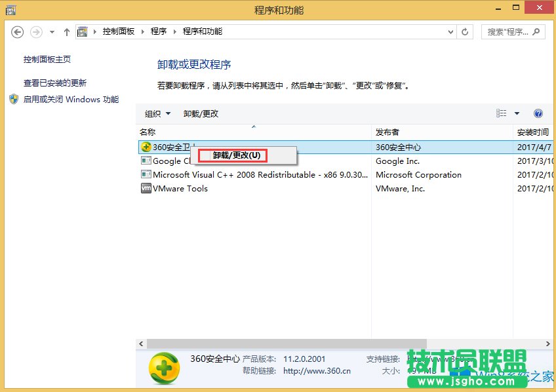The height and width of the screenshot is (392, 556).
Task: Click the up navigation arrow
Action: coord(67,31)
